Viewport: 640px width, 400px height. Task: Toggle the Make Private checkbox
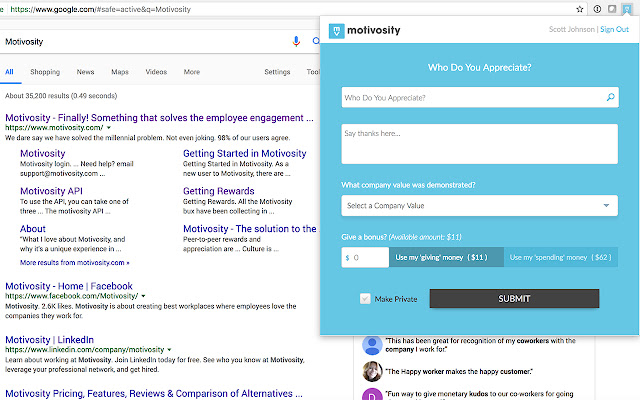point(365,299)
